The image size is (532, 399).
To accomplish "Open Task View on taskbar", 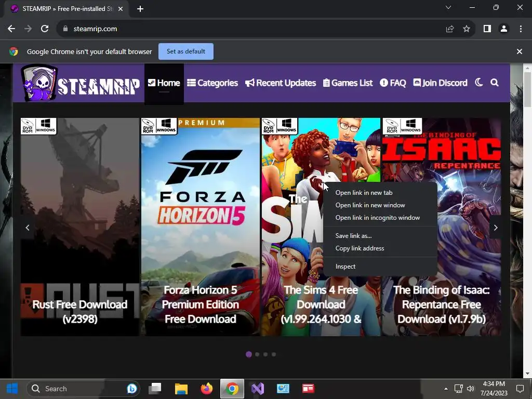I will click(155, 389).
